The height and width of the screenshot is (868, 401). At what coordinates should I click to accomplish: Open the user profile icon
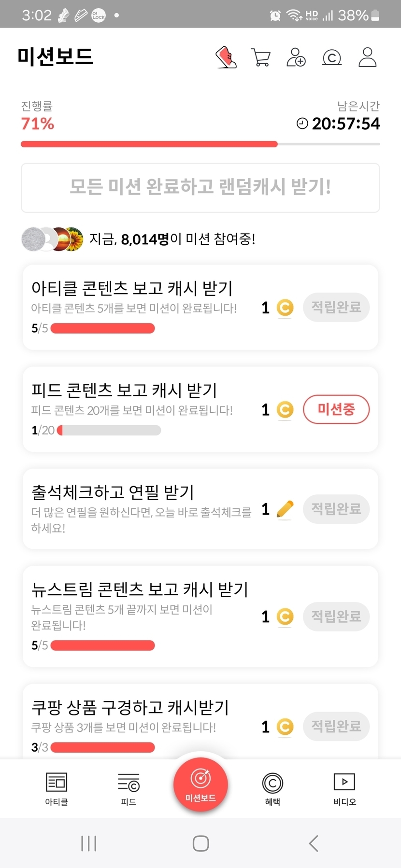pos(367,57)
